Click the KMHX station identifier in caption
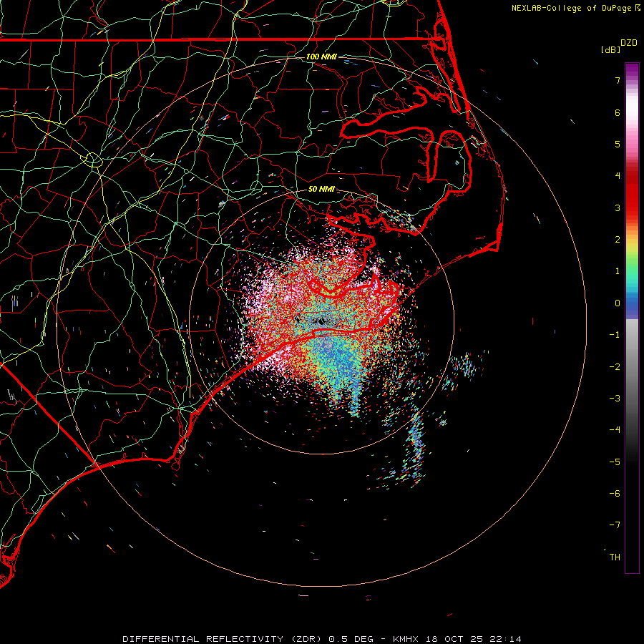 (x=406, y=639)
